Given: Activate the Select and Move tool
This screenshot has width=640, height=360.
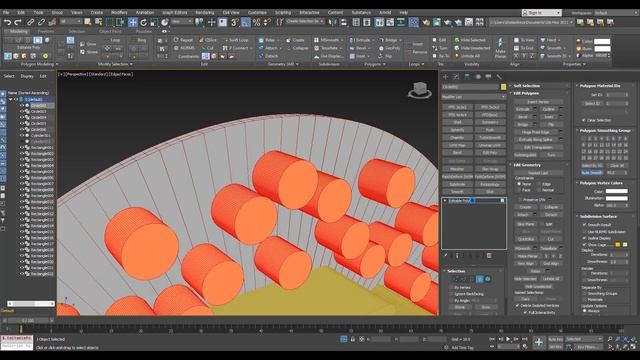Looking at the screenshot, I should pyautogui.click(x=133, y=22).
